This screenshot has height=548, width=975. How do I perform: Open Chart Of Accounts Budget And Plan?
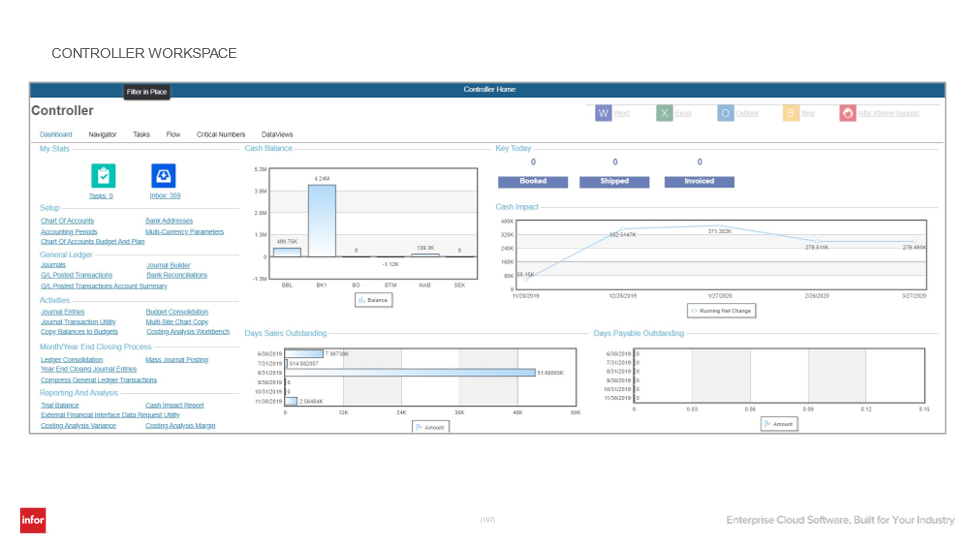coord(92,242)
